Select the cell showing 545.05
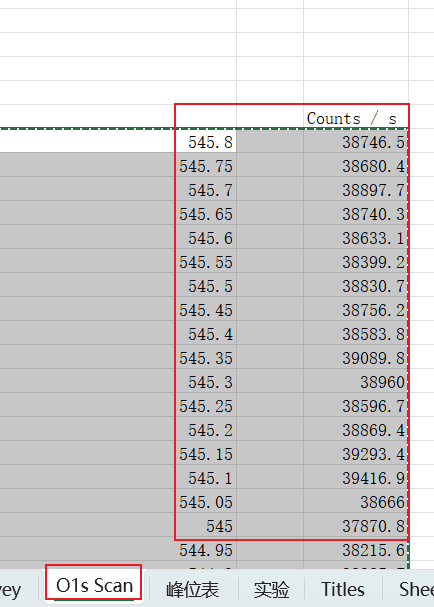This screenshot has height=607, width=434. pyautogui.click(x=206, y=502)
